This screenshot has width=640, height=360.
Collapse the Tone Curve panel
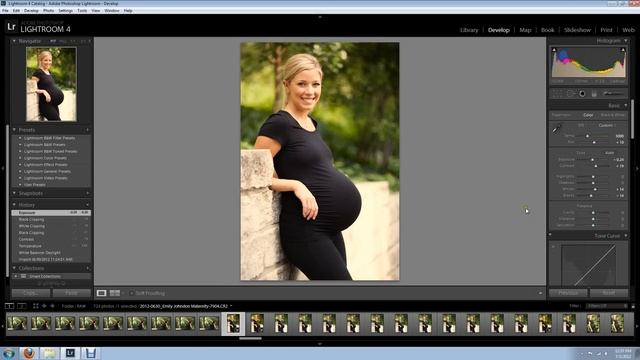click(x=625, y=236)
